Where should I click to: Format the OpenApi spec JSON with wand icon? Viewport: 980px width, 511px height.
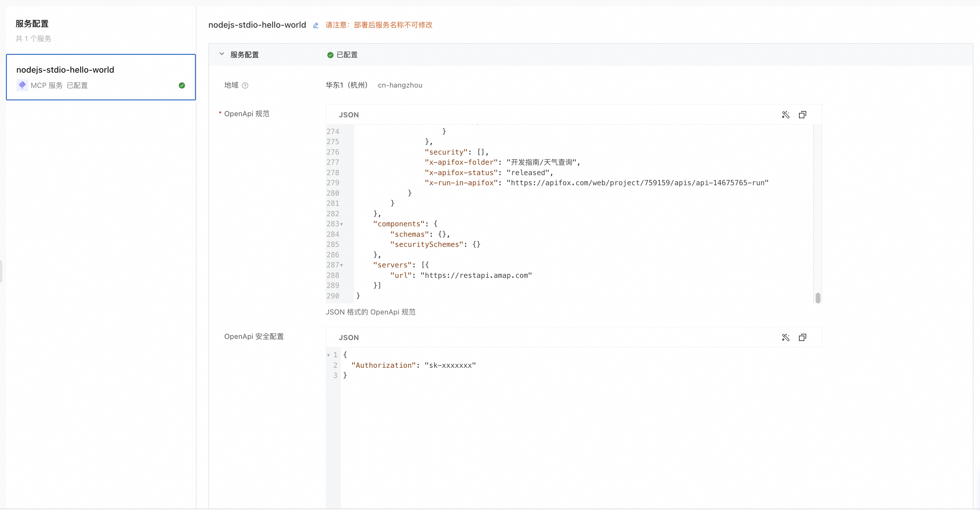(785, 115)
